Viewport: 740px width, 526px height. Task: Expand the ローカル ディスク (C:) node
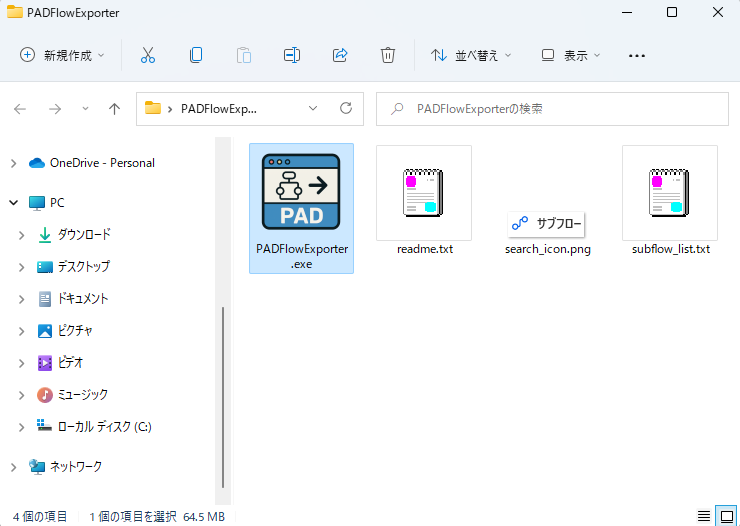tap(22, 427)
